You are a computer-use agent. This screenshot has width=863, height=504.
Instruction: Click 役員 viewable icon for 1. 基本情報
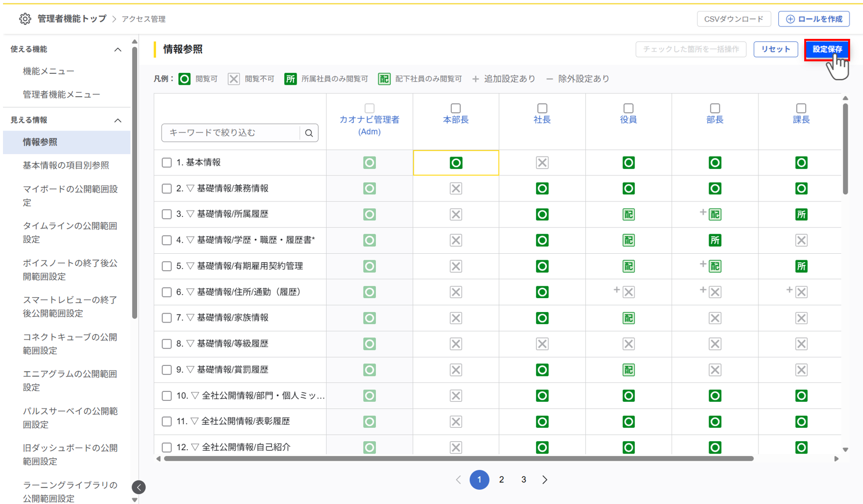coord(628,163)
